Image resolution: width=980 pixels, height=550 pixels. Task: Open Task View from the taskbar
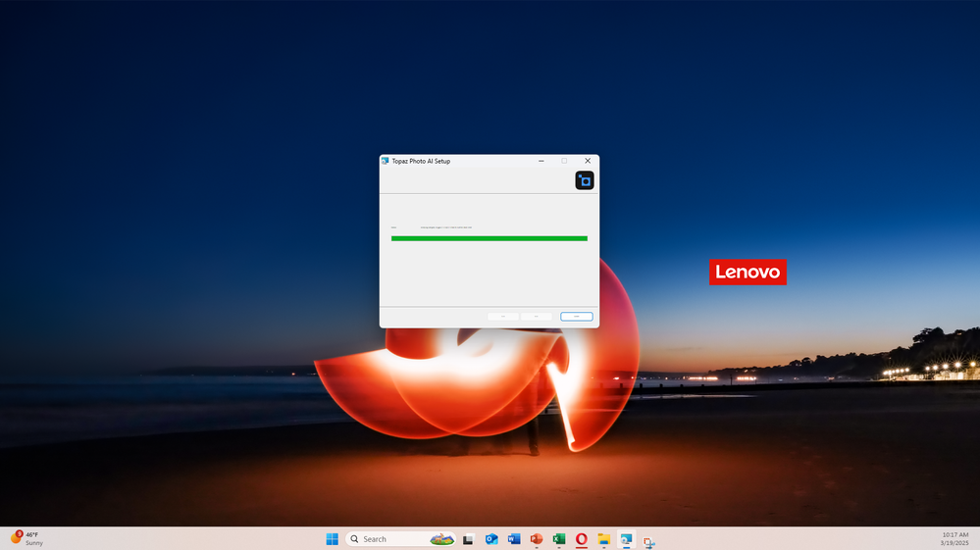click(468, 539)
